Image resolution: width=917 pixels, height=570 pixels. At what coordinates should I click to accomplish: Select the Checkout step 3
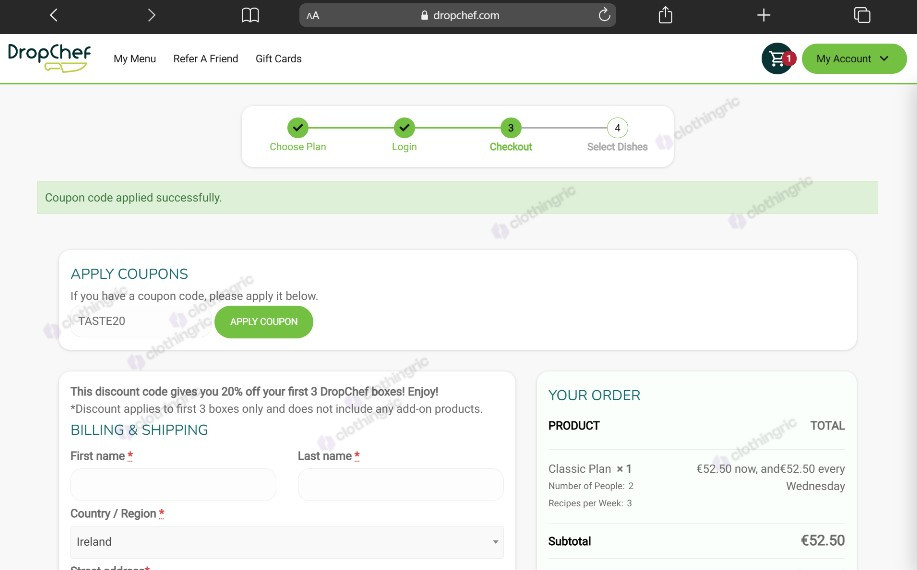point(511,135)
